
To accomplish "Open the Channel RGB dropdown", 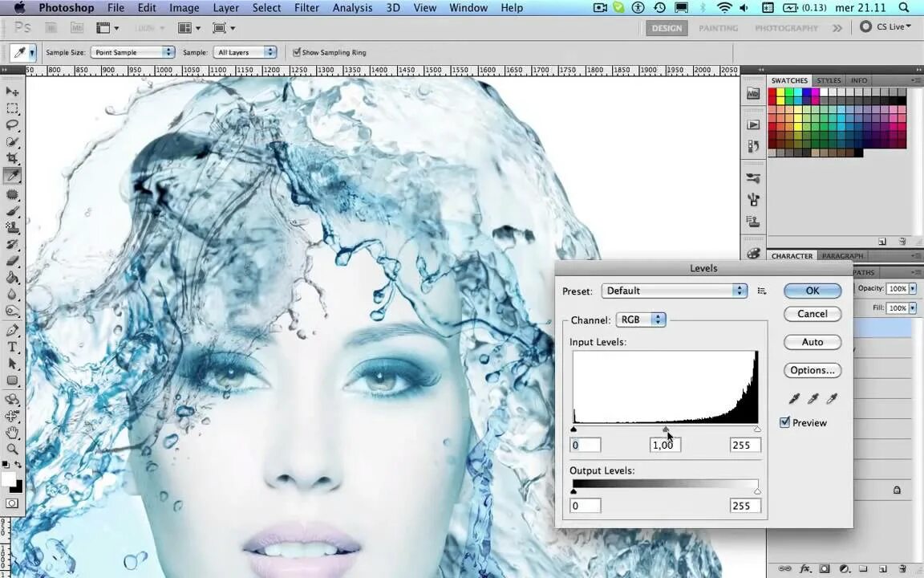I will click(641, 319).
